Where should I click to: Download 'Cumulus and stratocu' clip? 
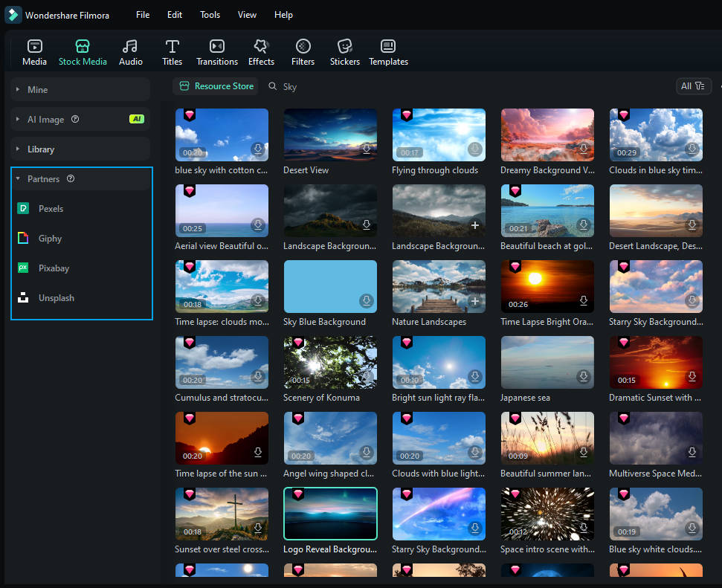(258, 376)
